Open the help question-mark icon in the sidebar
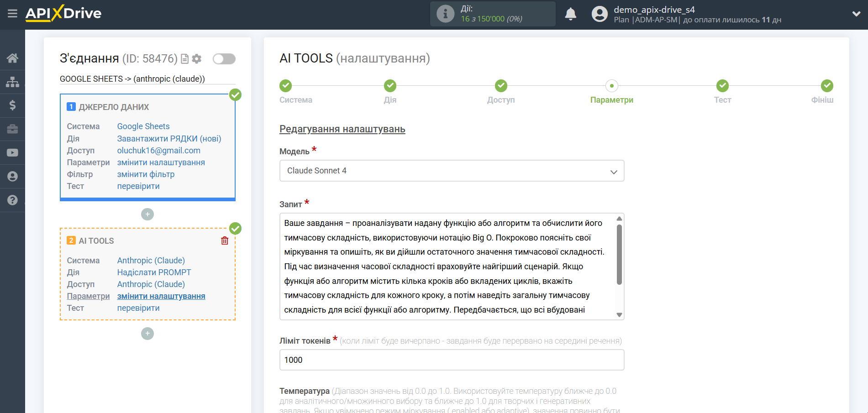This screenshot has width=868, height=413. (12, 200)
